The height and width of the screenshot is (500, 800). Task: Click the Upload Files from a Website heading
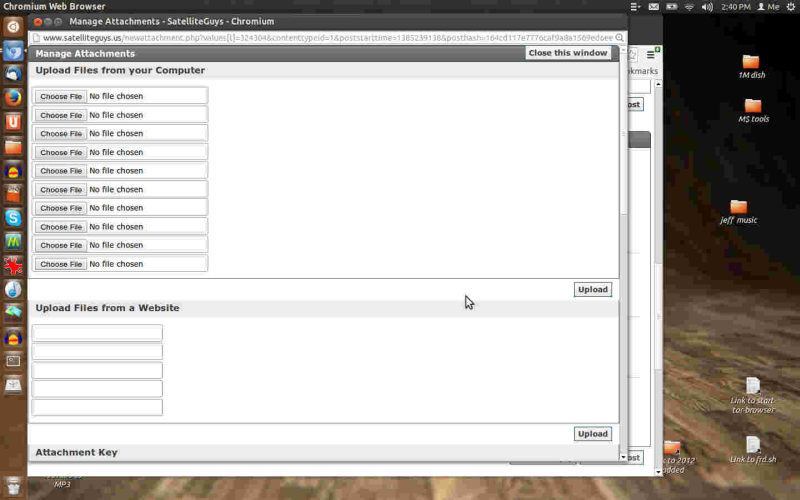click(107, 308)
